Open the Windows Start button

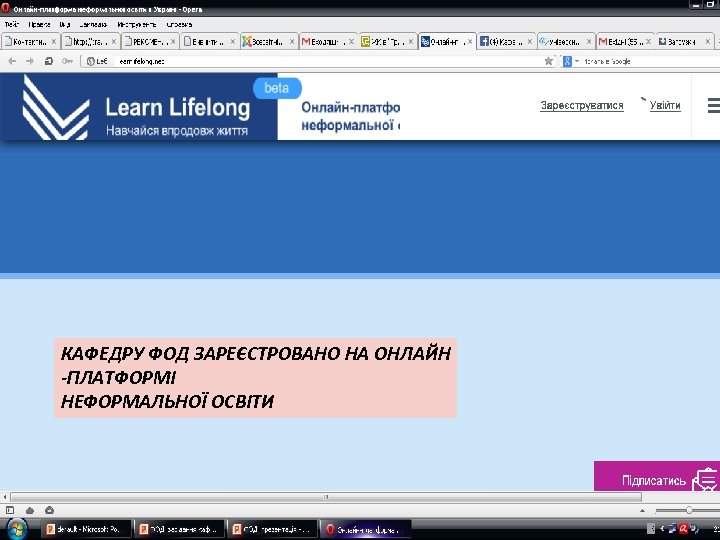pos(17,529)
